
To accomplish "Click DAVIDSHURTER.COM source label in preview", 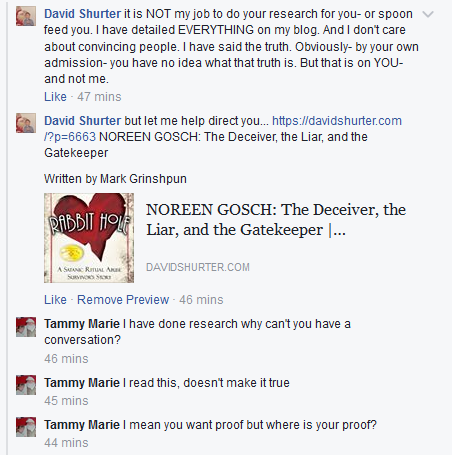I will 198,267.
